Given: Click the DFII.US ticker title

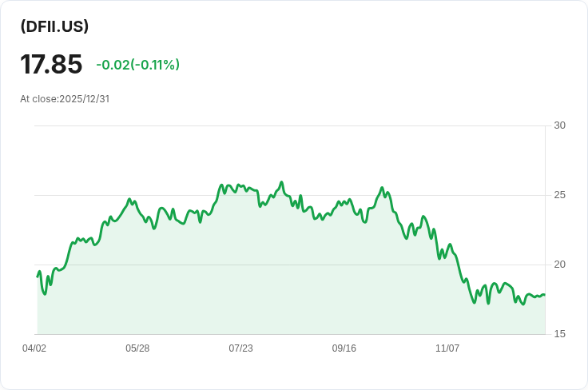Looking at the screenshot, I should [x=54, y=26].
